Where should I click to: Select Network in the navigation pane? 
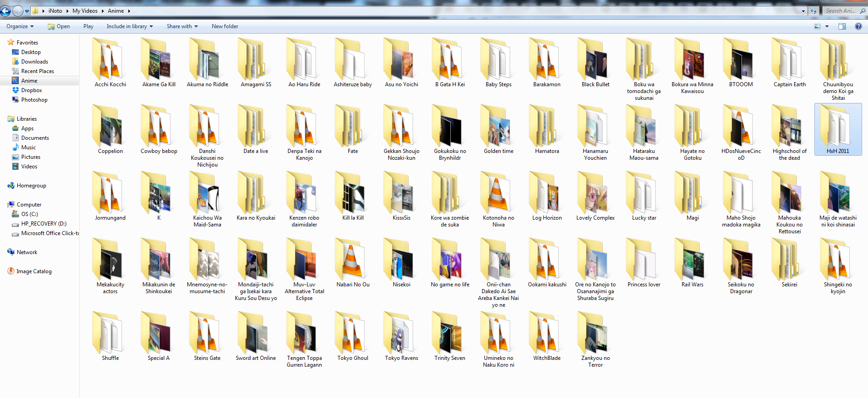pyautogui.click(x=27, y=252)
